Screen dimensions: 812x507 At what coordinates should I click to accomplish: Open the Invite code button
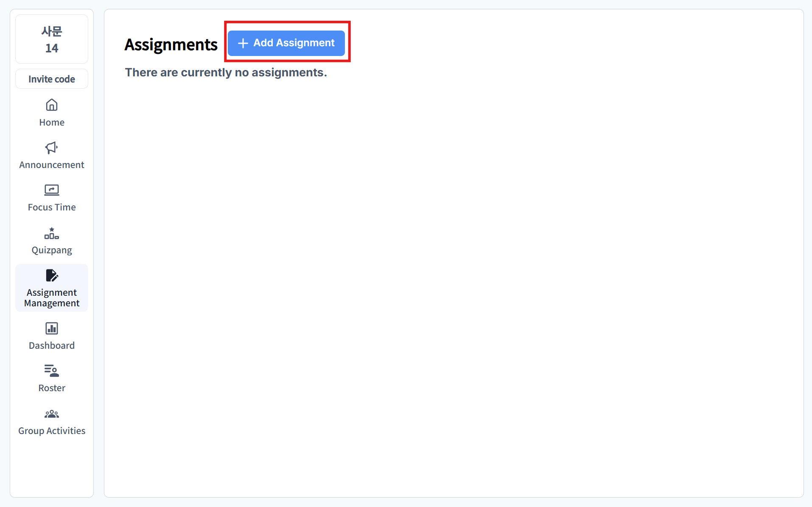(52, 79)
